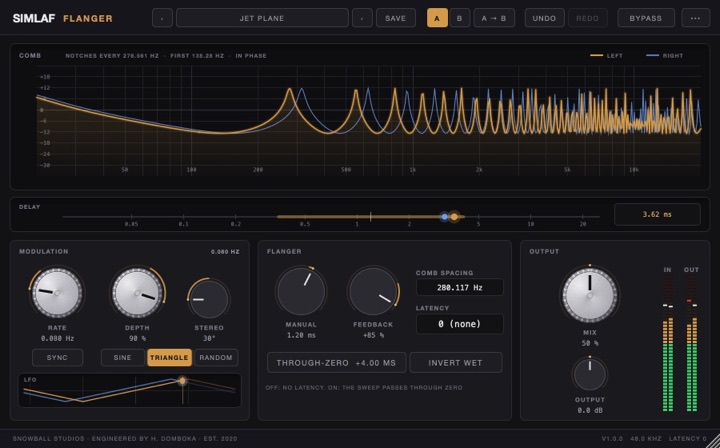This screenshot has height=448, width=720.
Task: Click the comb frequency response graph
Action: [x=369, y=120]
